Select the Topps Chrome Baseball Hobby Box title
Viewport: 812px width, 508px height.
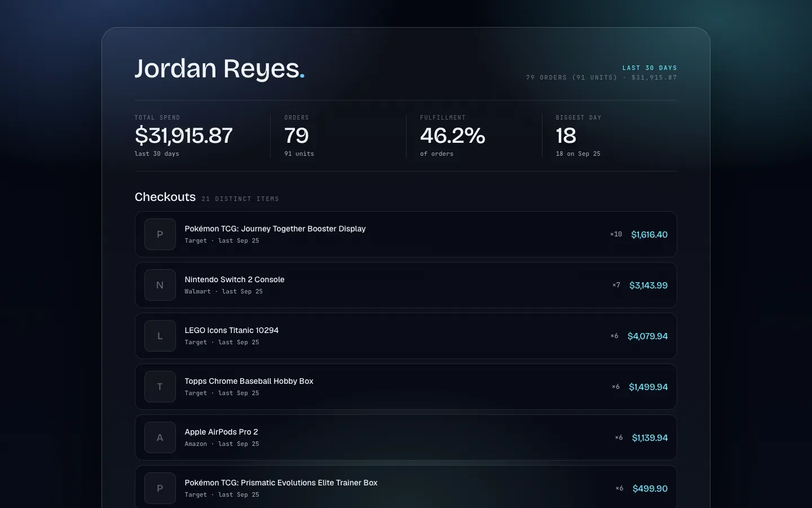pyautogui.click(x=249, y=381)
